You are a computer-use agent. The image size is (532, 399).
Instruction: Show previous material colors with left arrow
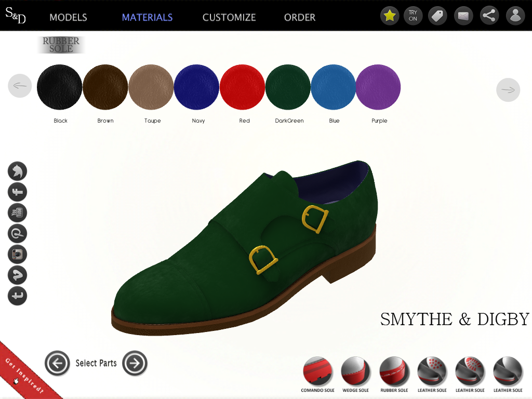(20, 86)
